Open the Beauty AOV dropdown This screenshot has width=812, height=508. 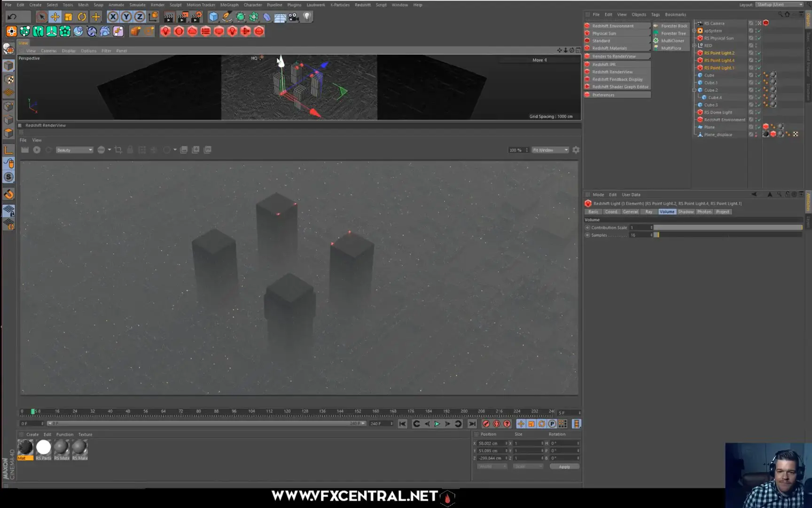point(74,150)
